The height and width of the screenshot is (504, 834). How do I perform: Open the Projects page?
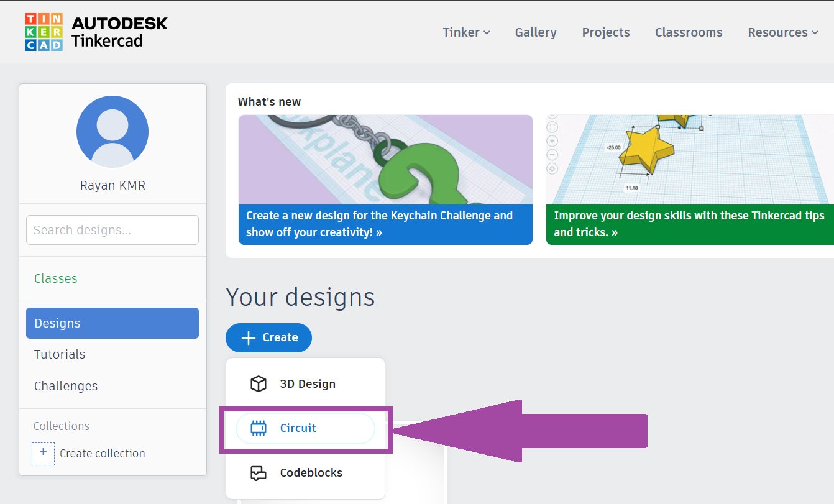[x=606, y=32]
